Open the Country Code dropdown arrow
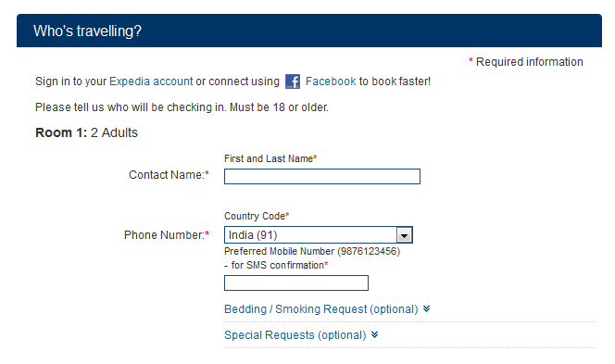The width and height of the screenshot is (615, 364). (x=404, y=235)
